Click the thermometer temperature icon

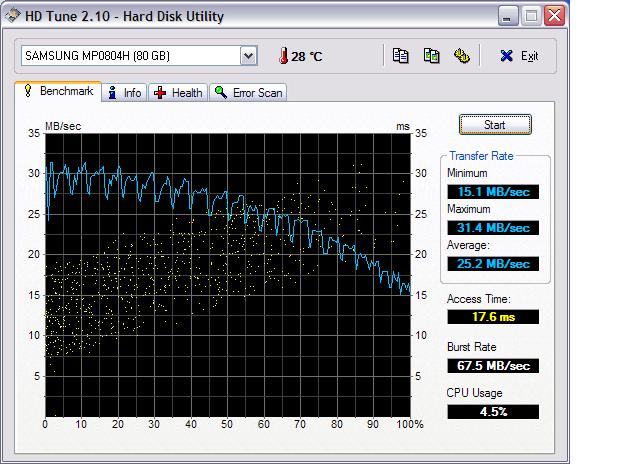(x=283, y=56)
